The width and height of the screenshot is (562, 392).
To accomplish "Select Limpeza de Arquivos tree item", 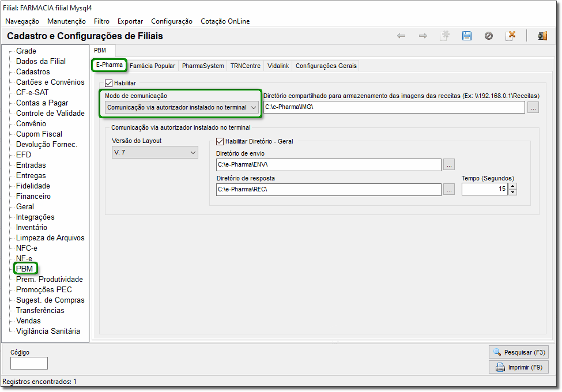I will pos(50,238).
